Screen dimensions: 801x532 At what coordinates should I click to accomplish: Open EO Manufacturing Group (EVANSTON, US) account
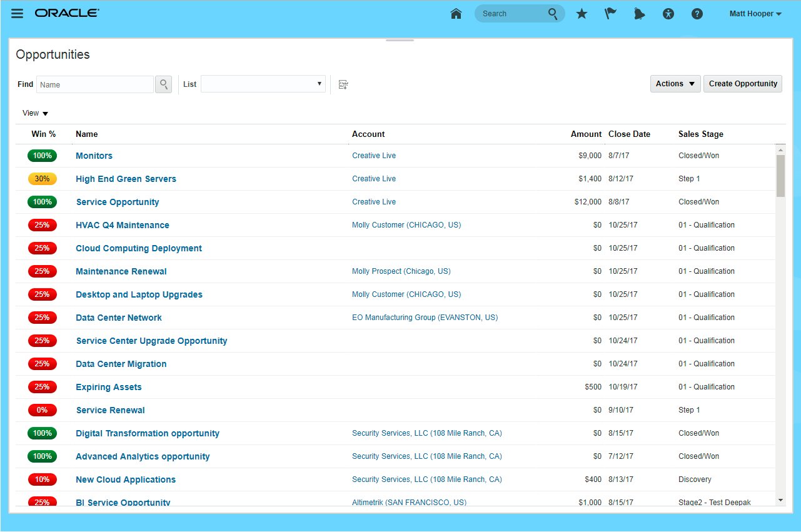click(x=425, y=318)
